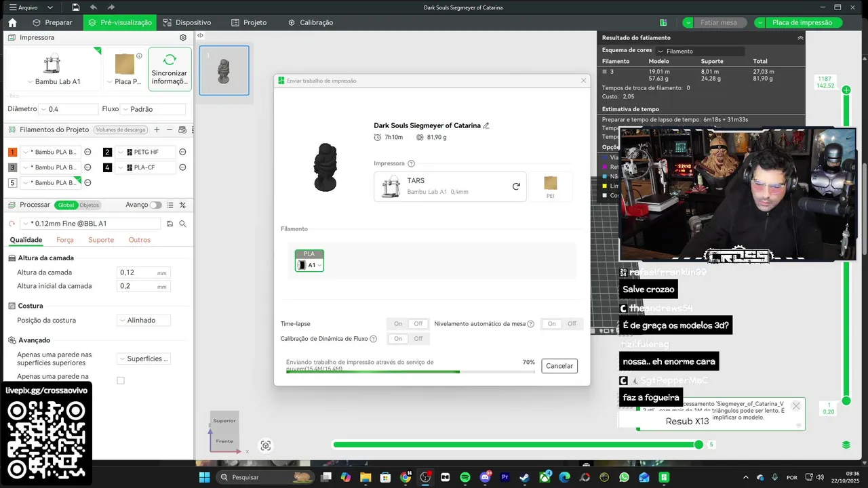The height and width of the screenshot is (488, 868).
Task: Switch to the Dispositivo tab
Action: click(x=187, y=22)
